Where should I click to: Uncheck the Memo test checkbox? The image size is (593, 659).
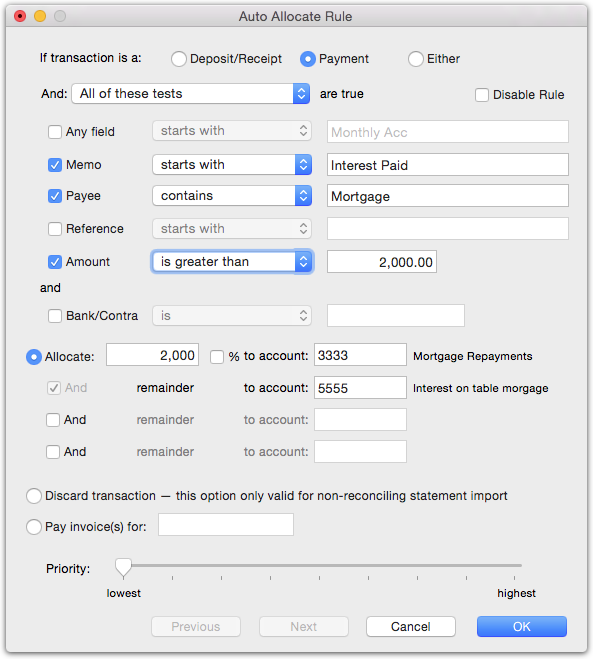point(55,165)
